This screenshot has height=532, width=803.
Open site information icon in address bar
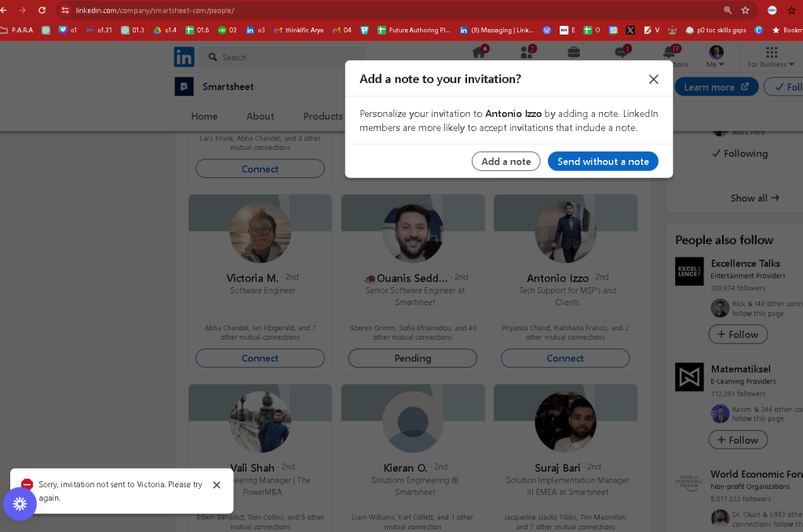65,10
